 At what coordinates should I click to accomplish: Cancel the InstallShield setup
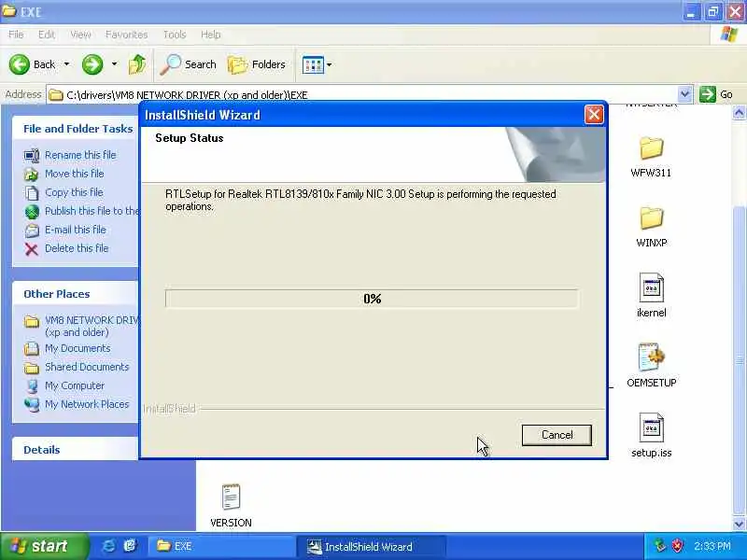tap(557, 435)
